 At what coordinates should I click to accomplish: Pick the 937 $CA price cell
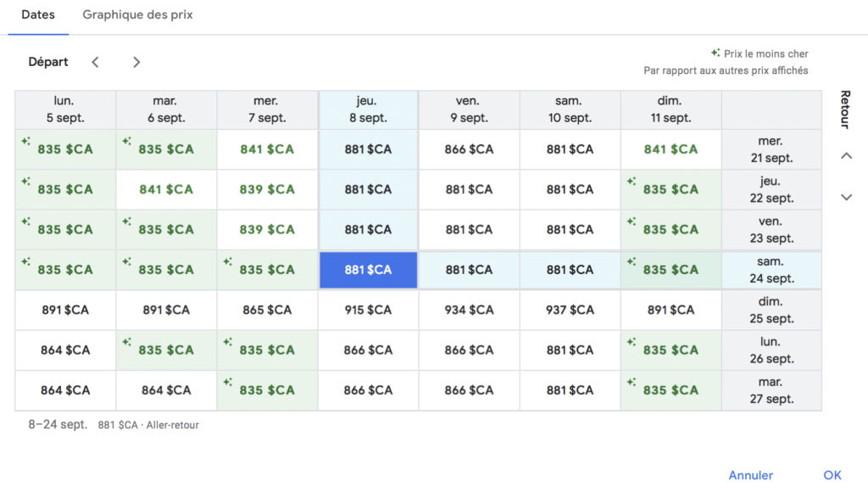coord(570,310)
